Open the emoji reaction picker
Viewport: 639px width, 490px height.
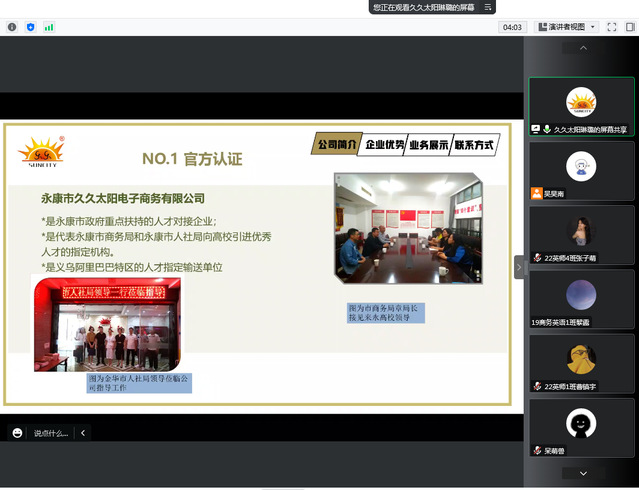pyautogui.click(x=17, y=433)
